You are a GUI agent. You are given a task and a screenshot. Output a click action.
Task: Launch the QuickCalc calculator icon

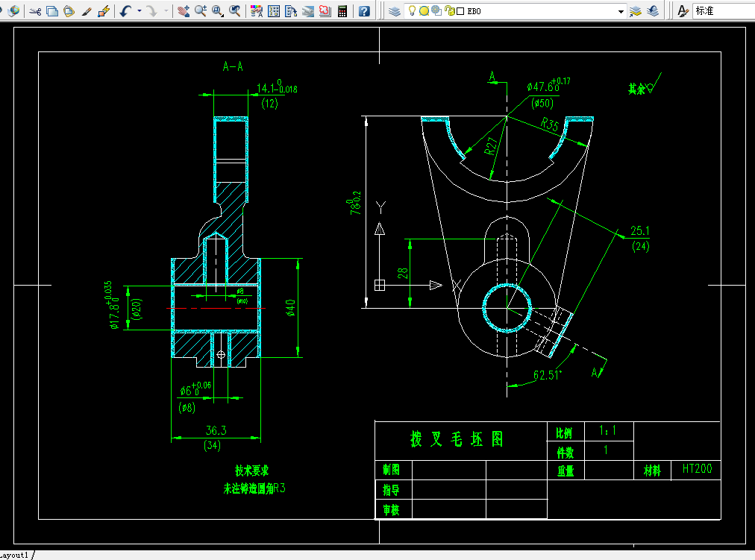pyautogui.click(x=342, y=11)
